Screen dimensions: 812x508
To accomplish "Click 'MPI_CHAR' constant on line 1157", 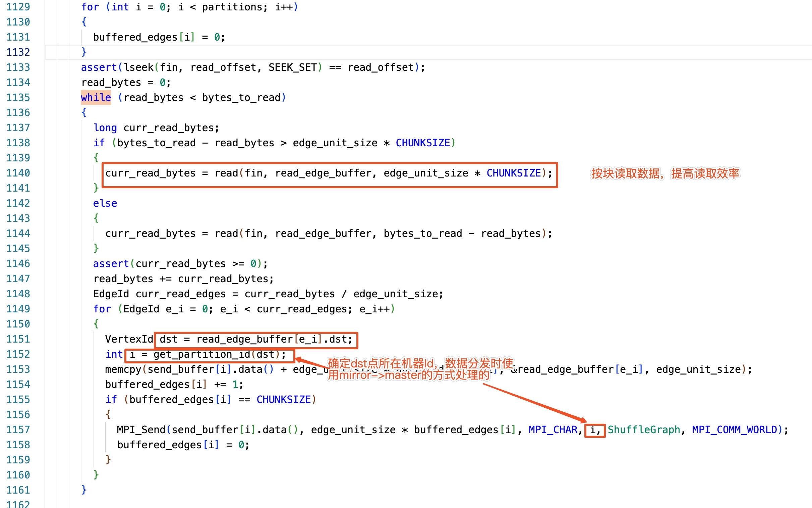I will 553,430.
